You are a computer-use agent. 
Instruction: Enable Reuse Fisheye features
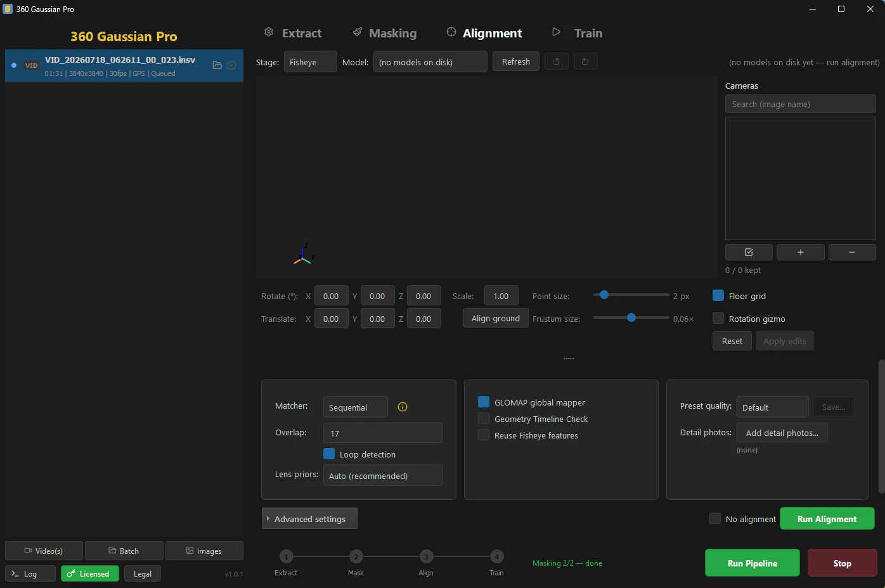[484, 435]
